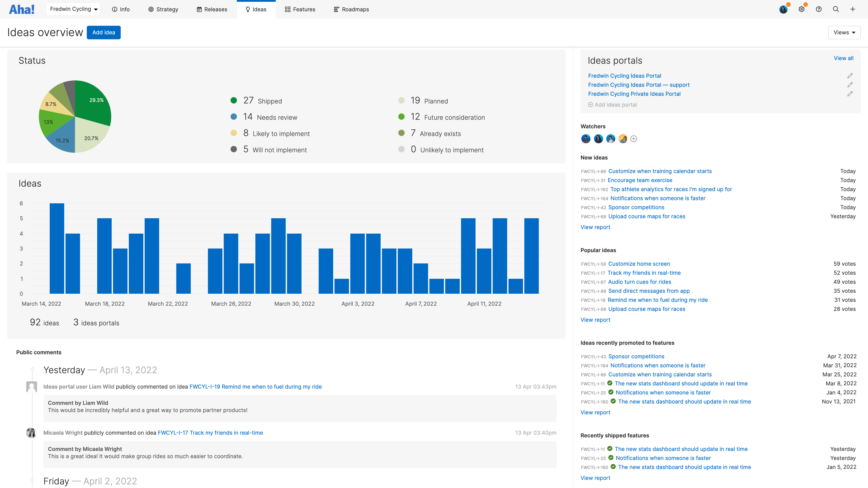Open the user profile avatar menu
Viewport: 868px width, 488px height.
click(x=783, y=9)
